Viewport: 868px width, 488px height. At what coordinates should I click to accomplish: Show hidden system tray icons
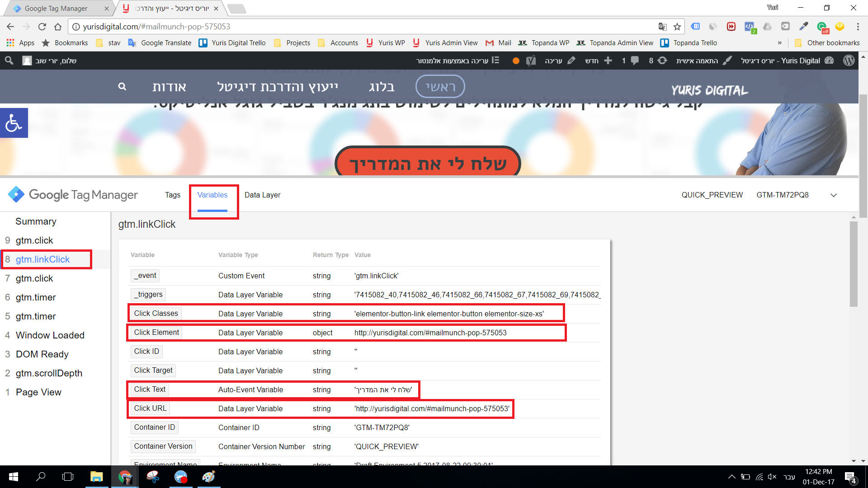point(731,477)
